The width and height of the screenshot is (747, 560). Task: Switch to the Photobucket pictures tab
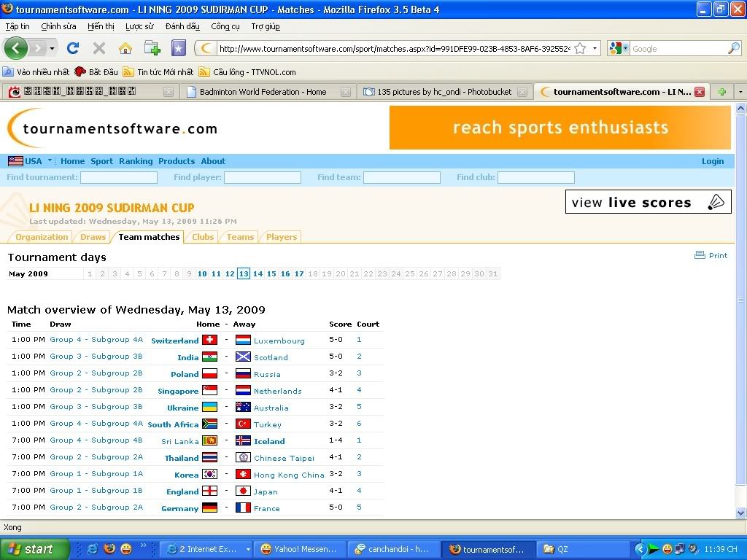pyautogui.click(x=444, y=92)
